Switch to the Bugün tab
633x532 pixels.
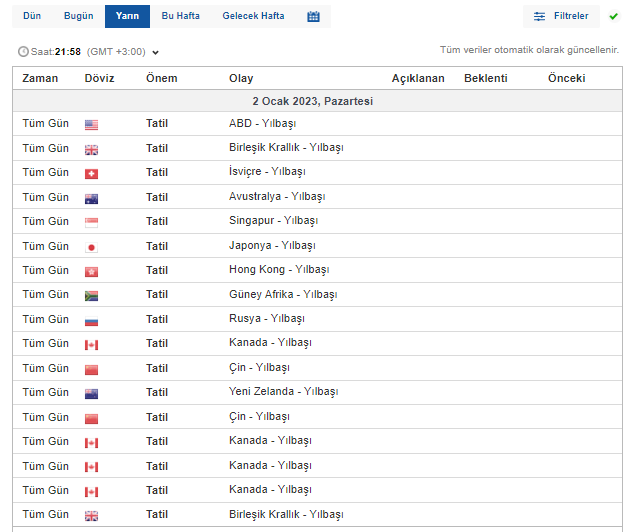[78, 17]
